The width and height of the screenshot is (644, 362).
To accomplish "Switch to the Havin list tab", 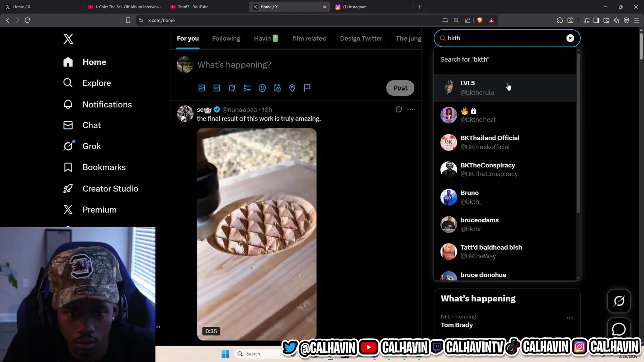I will 266,38.
